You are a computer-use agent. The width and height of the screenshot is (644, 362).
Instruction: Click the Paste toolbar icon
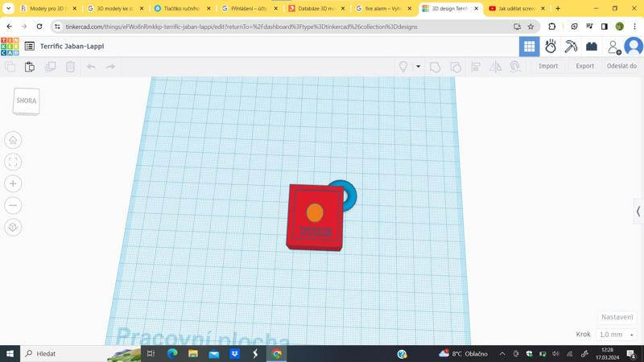pyautogui.click(x=30, y=67)
